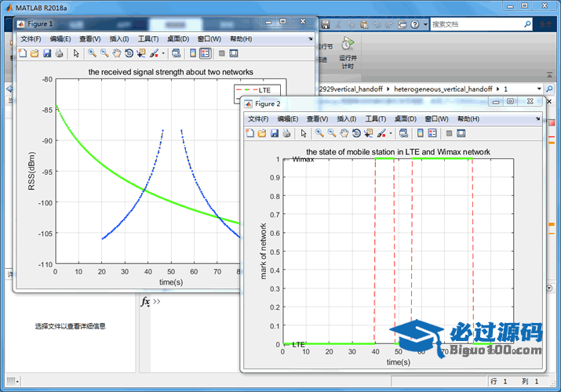Viewport: 561px width, 392px height.
Task: Open 桌面(D) menu in Figure 2
Action: coord(406,119)
